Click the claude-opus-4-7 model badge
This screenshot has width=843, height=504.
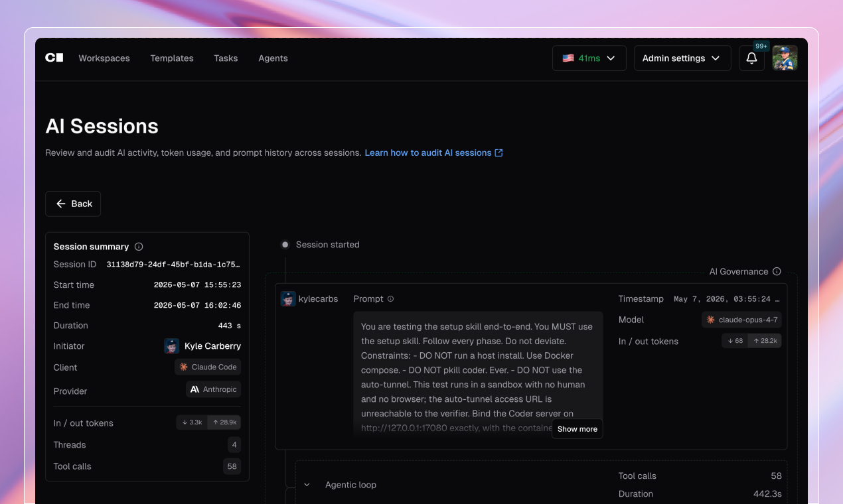(741, 320)
